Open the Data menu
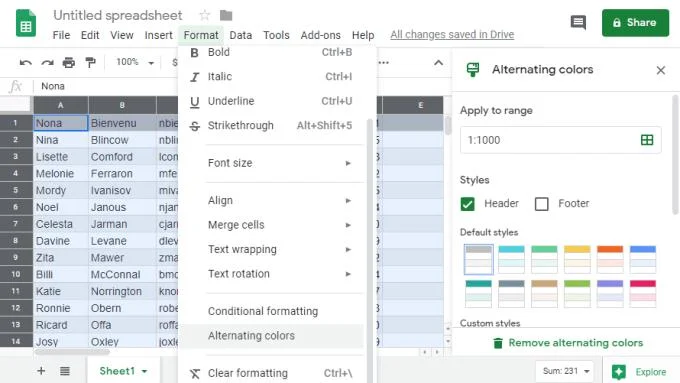 (241, 35)
